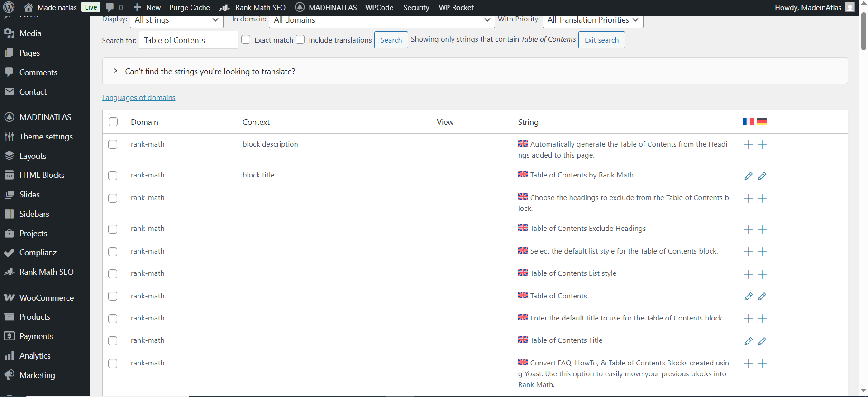Check the 'Table of Contents Exclude Headings' row checkbox

(x=113, y=229)
